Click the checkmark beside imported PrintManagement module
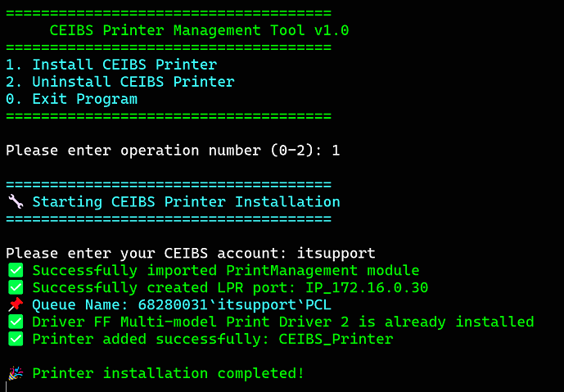The image size is (564, 392). click(x=16, y=270)
